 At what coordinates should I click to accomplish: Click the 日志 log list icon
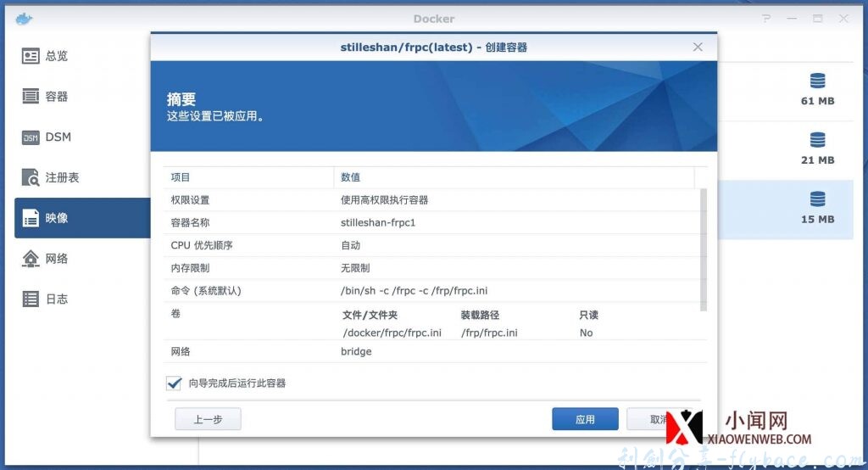31,299
